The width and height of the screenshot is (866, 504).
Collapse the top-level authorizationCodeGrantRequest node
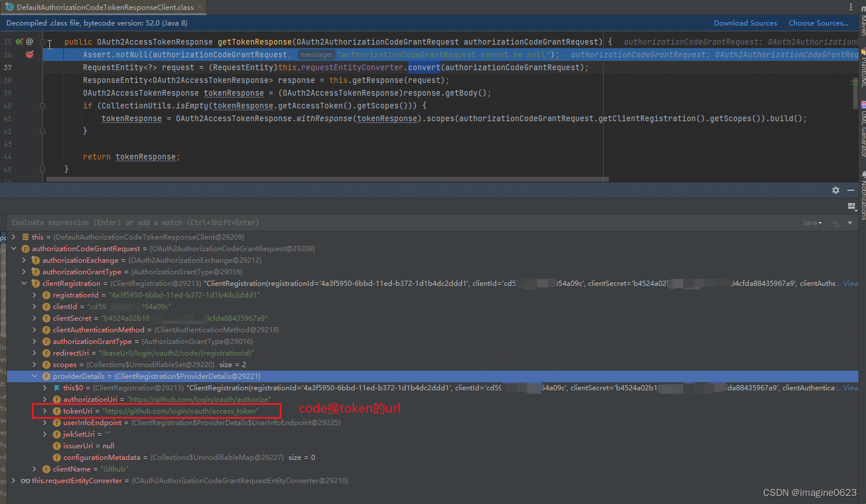(x=13, y=249)
